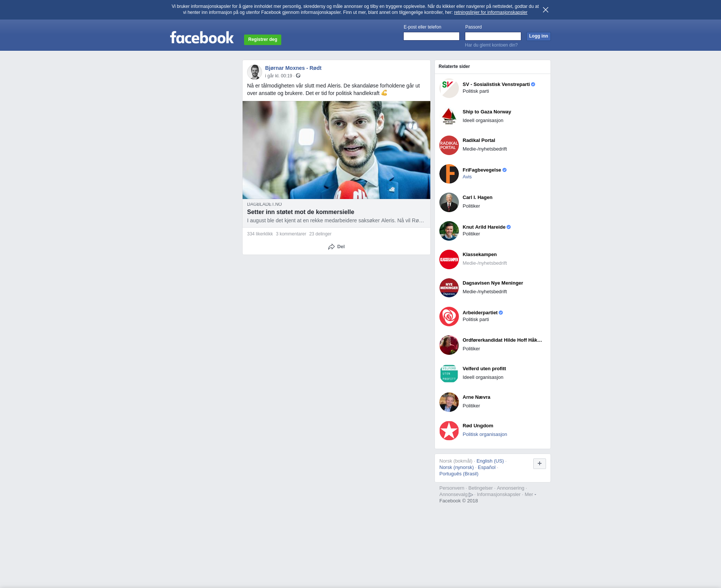Open the '23 delinger' link

pos(320,234)
